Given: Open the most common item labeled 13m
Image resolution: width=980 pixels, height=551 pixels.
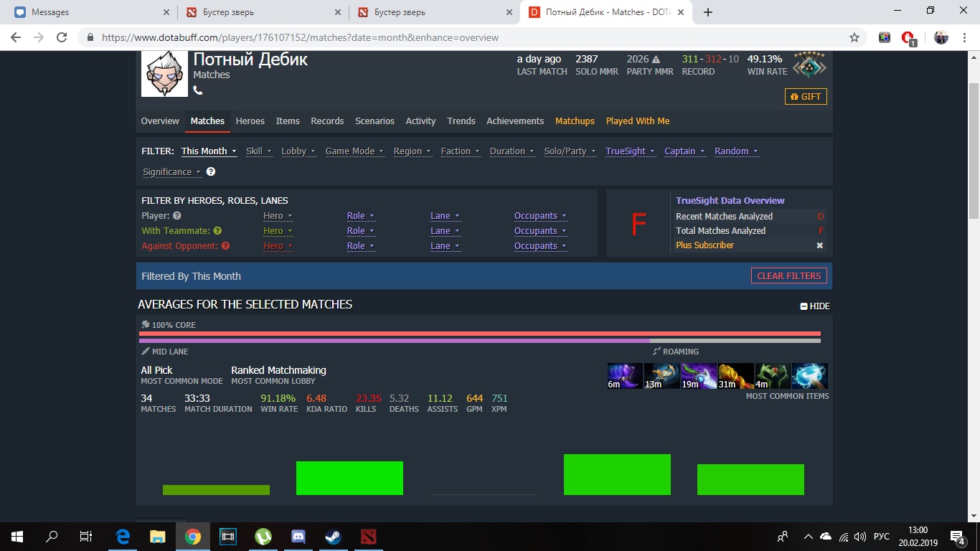Looking at the screenshot, I should point(661,376).
